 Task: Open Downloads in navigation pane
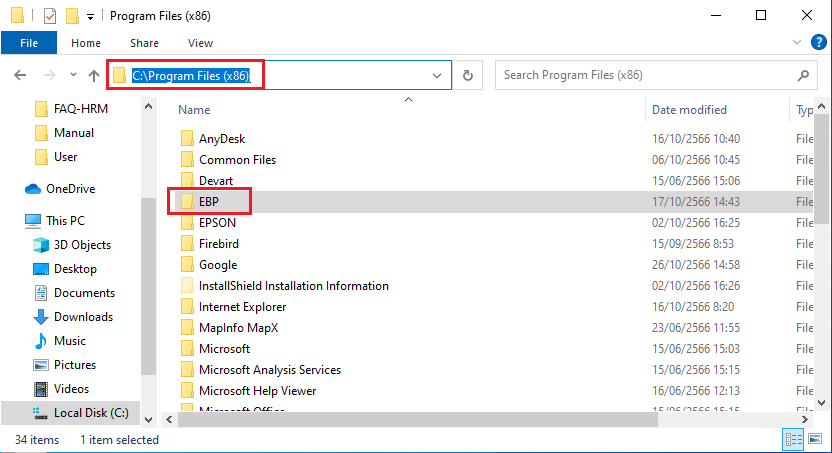pos(83,317)
